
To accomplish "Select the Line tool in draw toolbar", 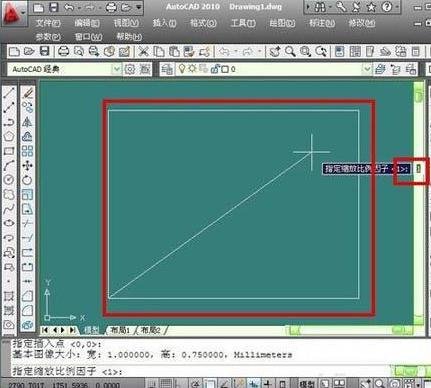I will pyautogui.click(x=9, y=93).
